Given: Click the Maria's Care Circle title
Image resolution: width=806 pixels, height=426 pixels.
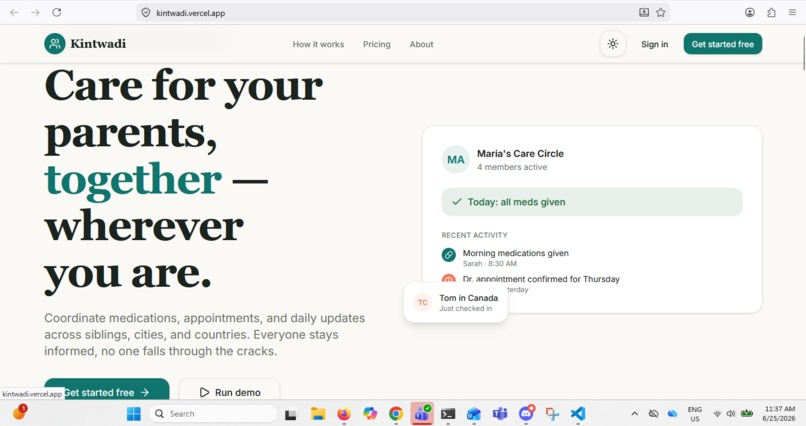Looking at the screenshot, I should [520, 154].
